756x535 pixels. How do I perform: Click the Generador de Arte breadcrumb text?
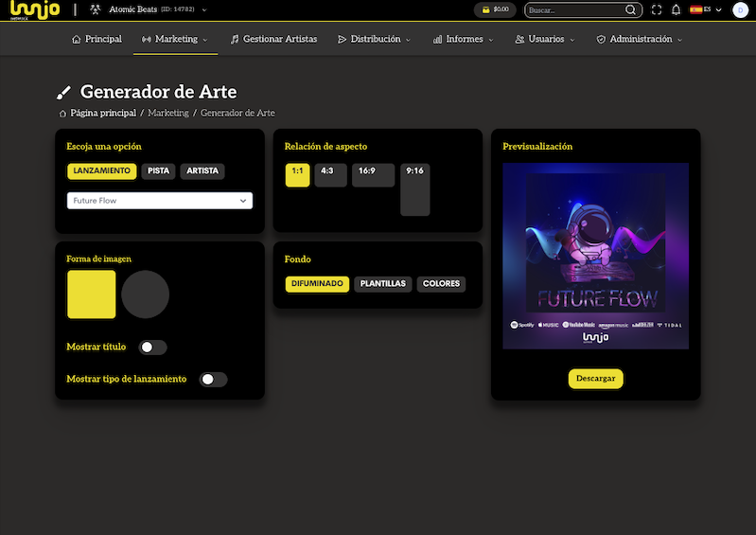[x=237, y=113]
